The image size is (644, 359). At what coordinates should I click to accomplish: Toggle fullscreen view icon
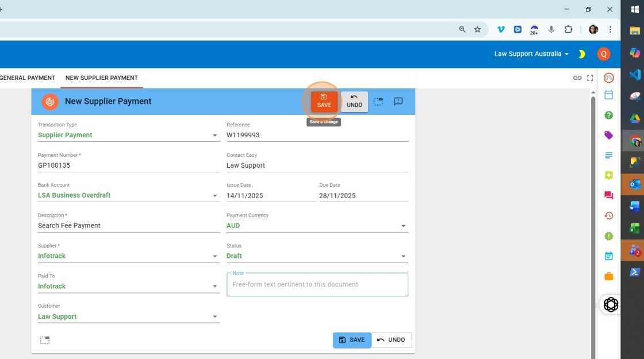tap(590, 78)
